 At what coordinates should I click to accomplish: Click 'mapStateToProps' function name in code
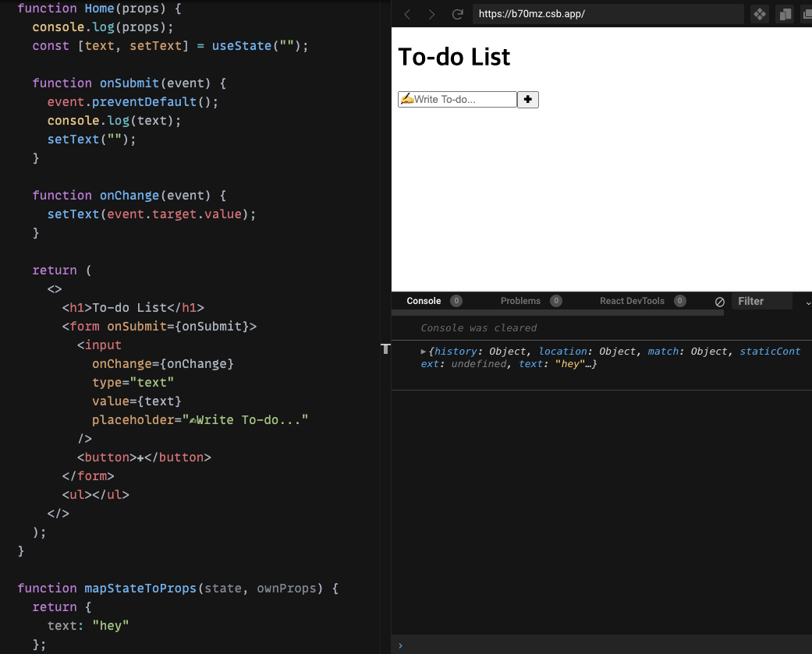[140, 589]
